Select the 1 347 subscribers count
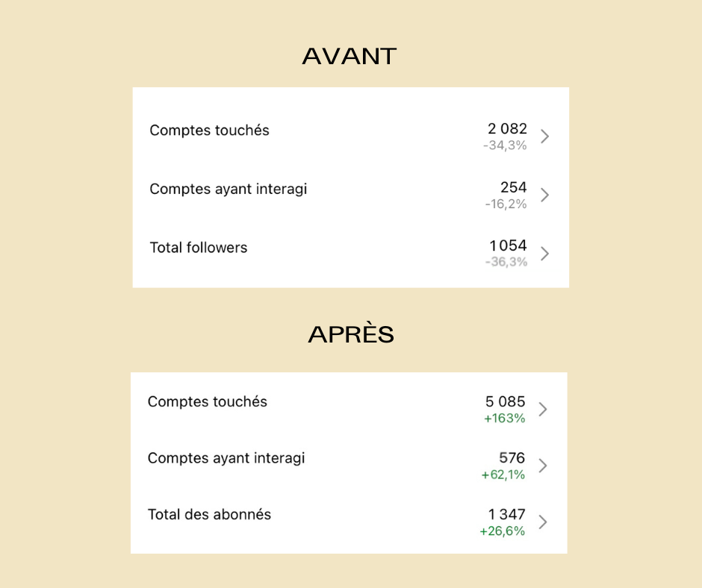702x588 pixels. [506, 515]
